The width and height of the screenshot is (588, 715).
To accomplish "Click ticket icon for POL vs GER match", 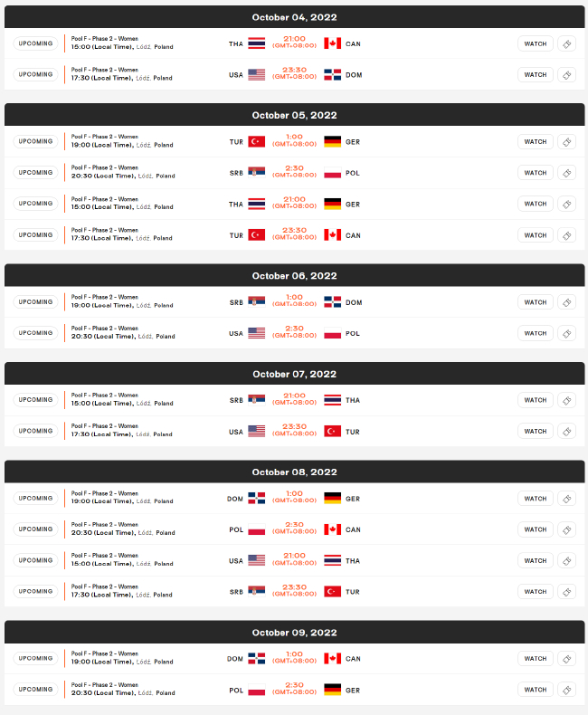I will [566, 690].
